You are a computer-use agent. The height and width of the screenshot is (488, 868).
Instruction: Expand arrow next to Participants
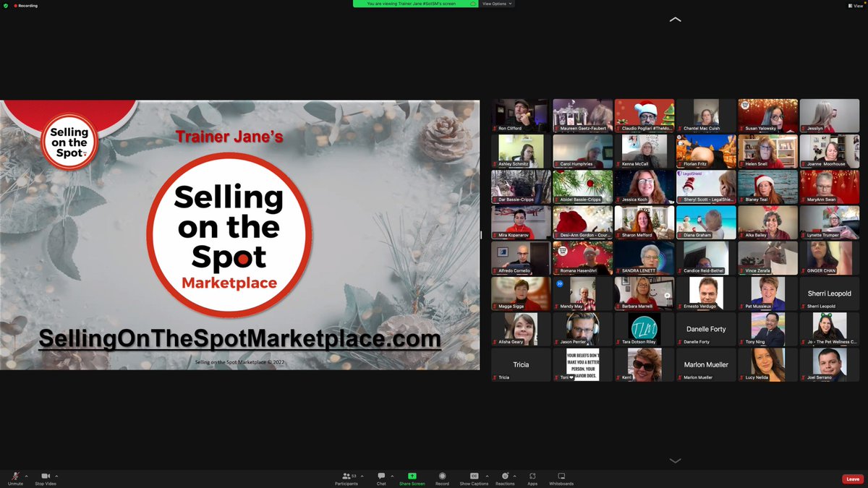click(362, 476)
